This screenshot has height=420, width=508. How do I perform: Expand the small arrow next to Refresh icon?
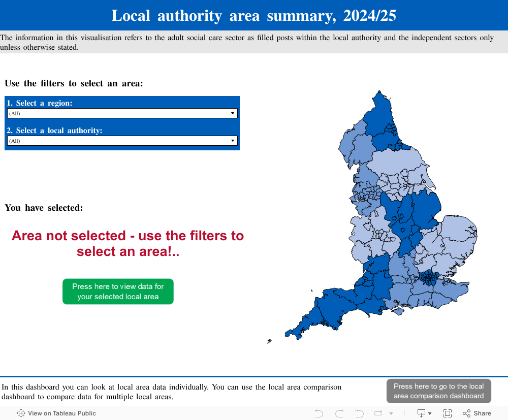pos(391,413)
